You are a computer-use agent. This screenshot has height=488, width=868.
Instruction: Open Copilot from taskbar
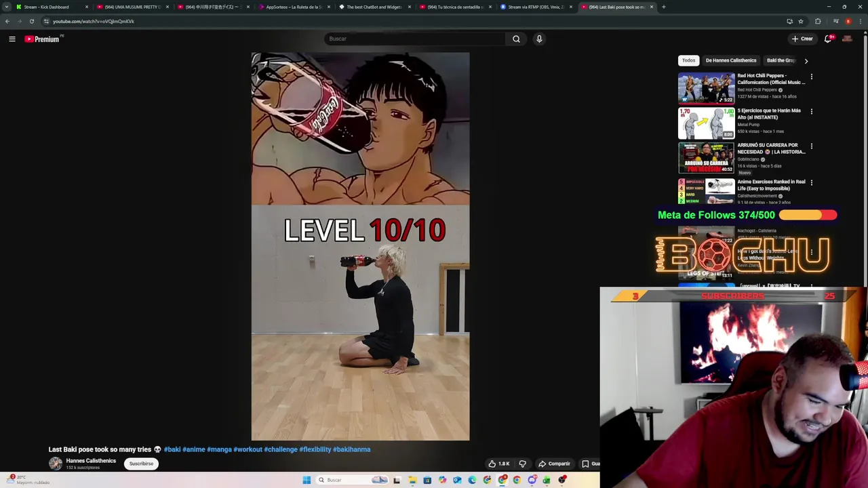click(x=442, y=480)
